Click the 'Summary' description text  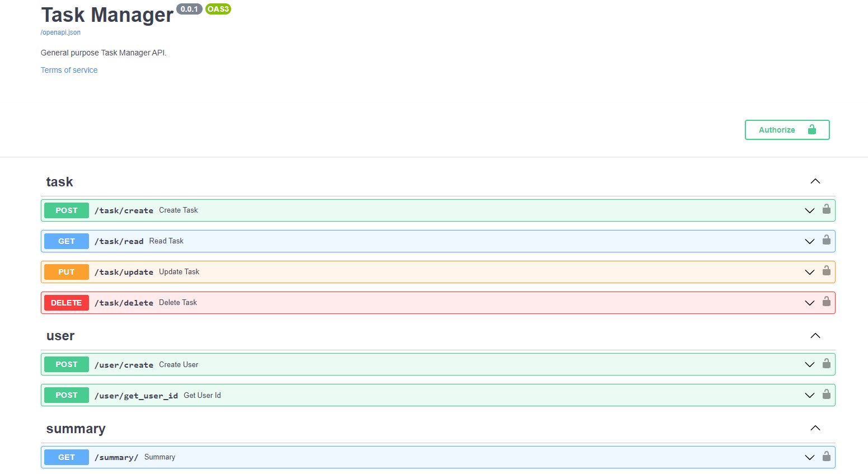click(x=159, y=457)
